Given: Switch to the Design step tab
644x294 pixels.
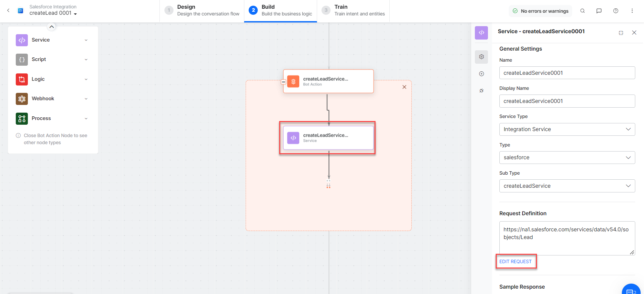Looking at the screenshot, I should pyautogui.click(x=202, y=10).
